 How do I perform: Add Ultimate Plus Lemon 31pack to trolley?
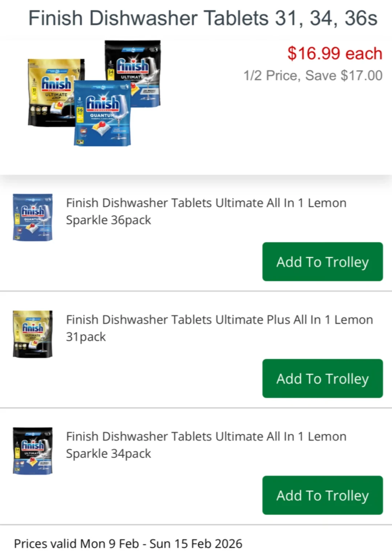coord(322,378)
